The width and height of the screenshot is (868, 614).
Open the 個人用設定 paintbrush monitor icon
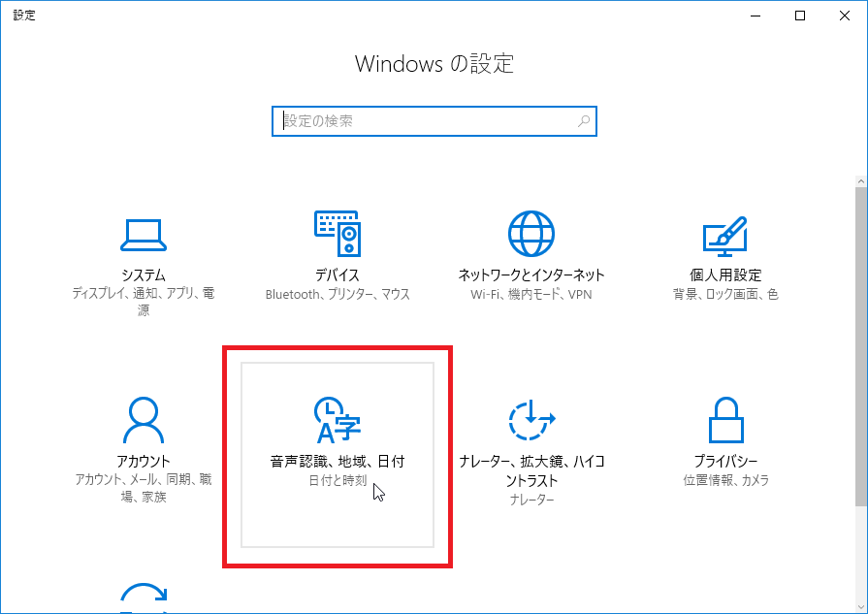point(725,237)
